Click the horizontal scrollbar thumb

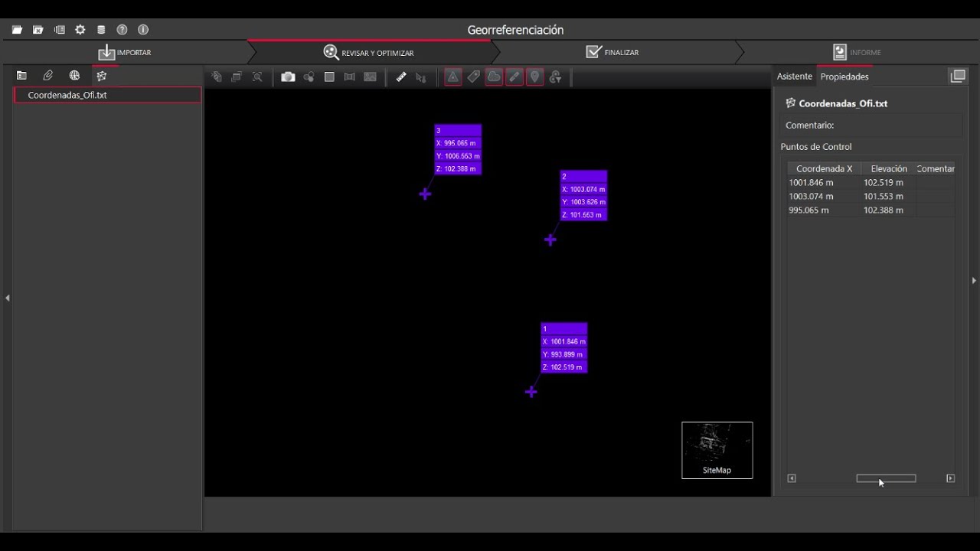pos(886,478)
